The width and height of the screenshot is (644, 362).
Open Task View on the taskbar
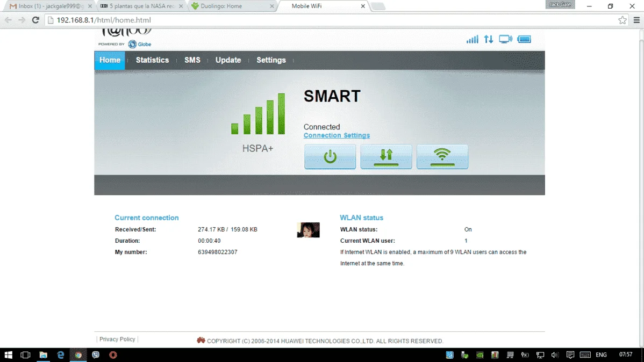(25, 355)
